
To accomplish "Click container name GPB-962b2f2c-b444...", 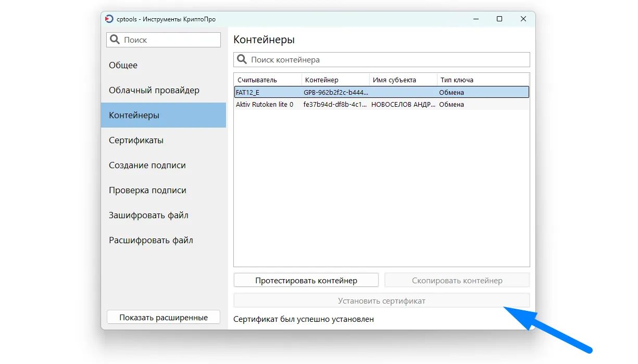I will 336,93.
